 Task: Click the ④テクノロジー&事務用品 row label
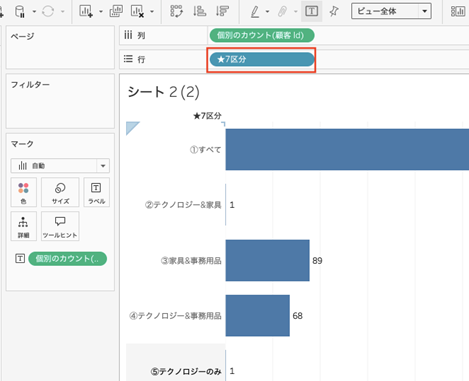coord(175,316)
